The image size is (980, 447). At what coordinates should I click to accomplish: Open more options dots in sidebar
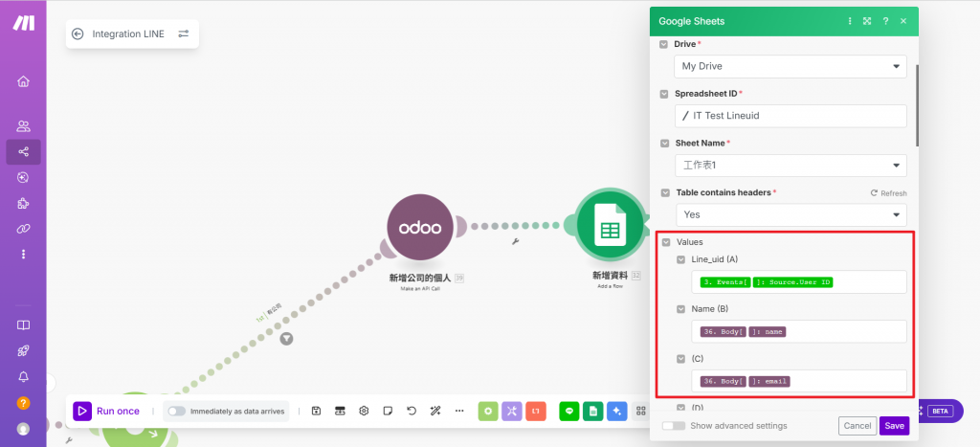tap(23, 254)
